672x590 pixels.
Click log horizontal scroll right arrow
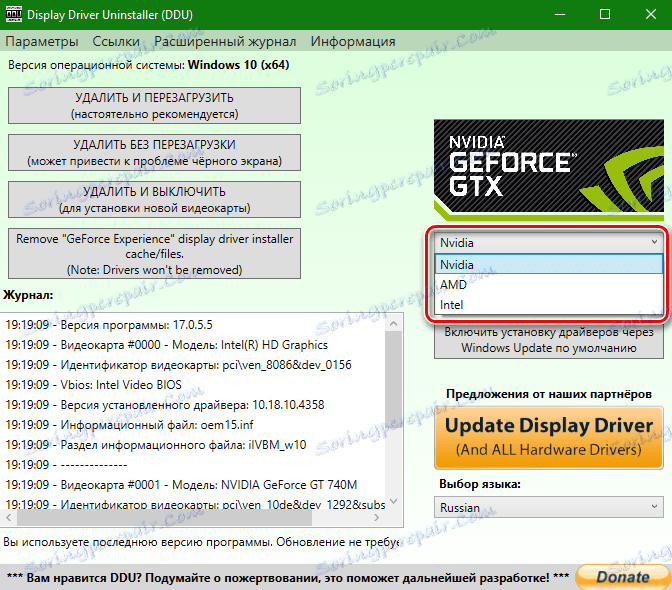376,518
